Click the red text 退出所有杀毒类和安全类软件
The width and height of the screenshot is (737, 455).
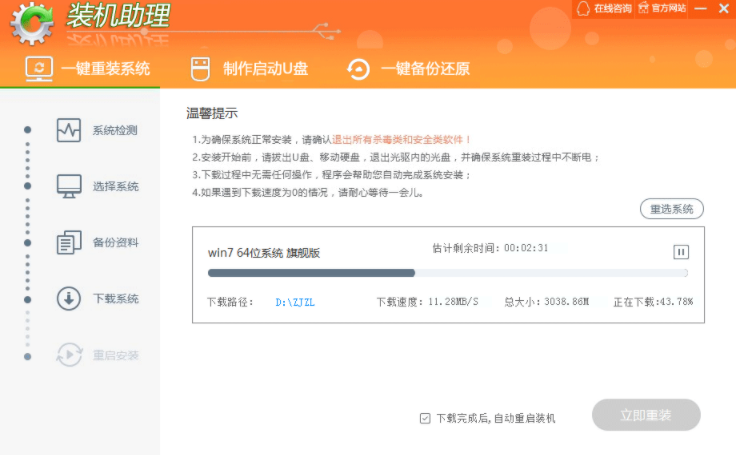[x=402, y=140]
